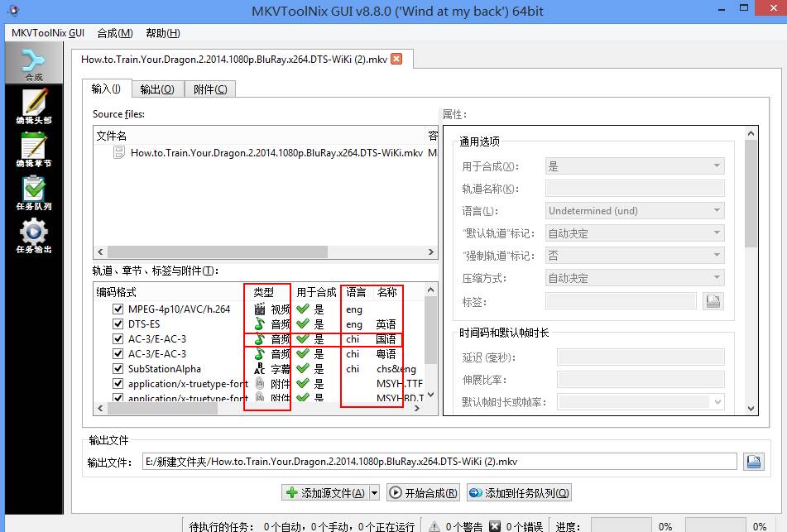787x532 pixels.
Task: Open the 任务输出 job output
Action: coord(34,236)
